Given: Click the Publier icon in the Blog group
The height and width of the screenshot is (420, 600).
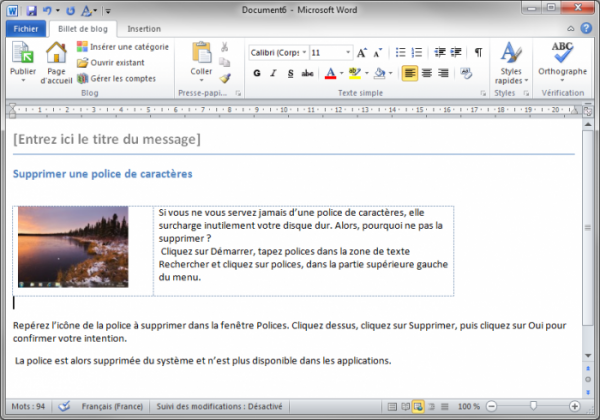Looking at the screenshot, I should pos(22,60).
